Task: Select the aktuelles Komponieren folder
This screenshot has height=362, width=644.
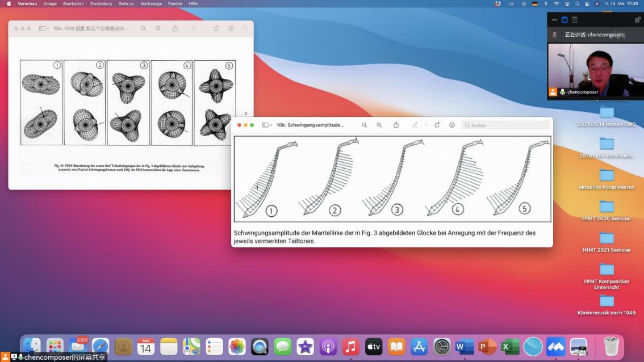Action: (x=607, y=180)
